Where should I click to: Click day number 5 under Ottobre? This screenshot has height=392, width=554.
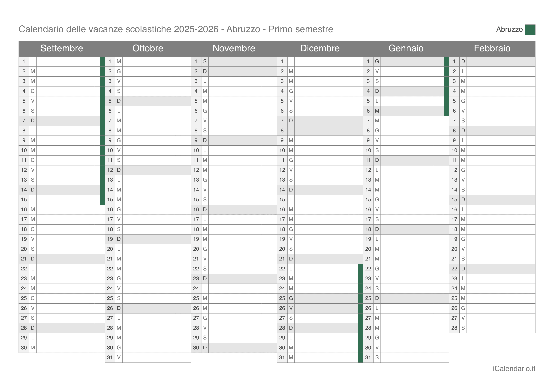point(110,101)
